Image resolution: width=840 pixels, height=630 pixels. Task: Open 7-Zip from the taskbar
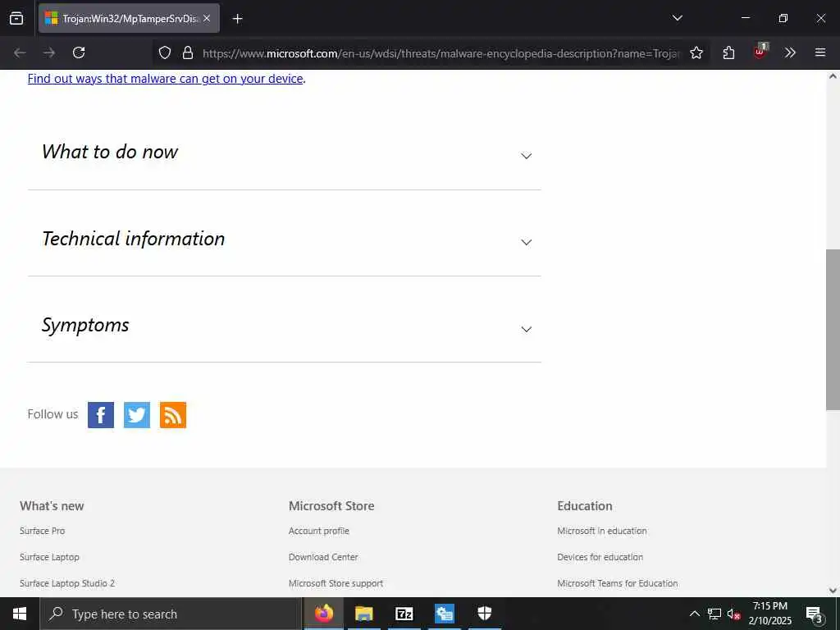point(404,614)
